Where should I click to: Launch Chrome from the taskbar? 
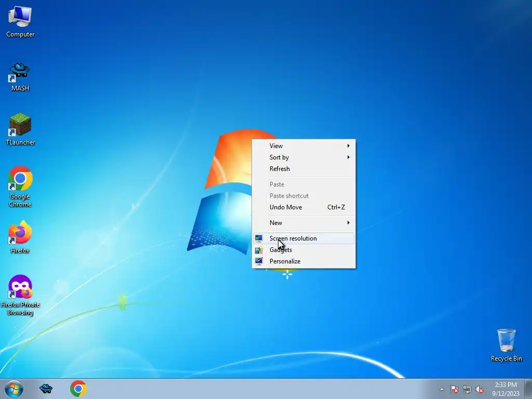(x=78, y=389)
